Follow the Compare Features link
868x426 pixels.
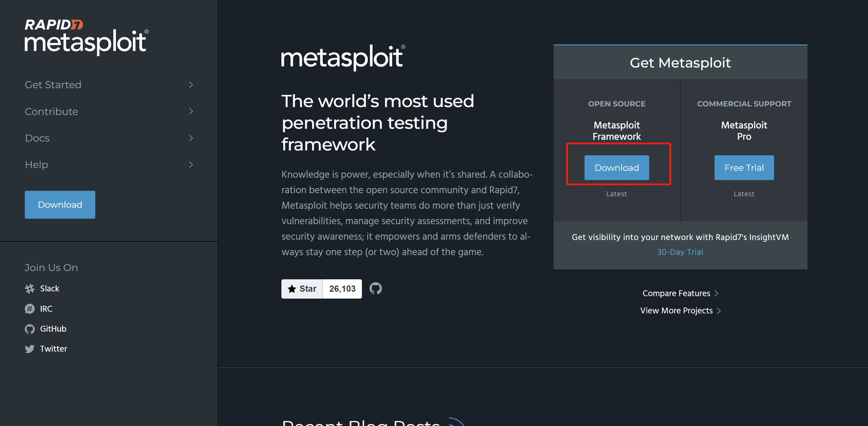[x=676, y=293]
